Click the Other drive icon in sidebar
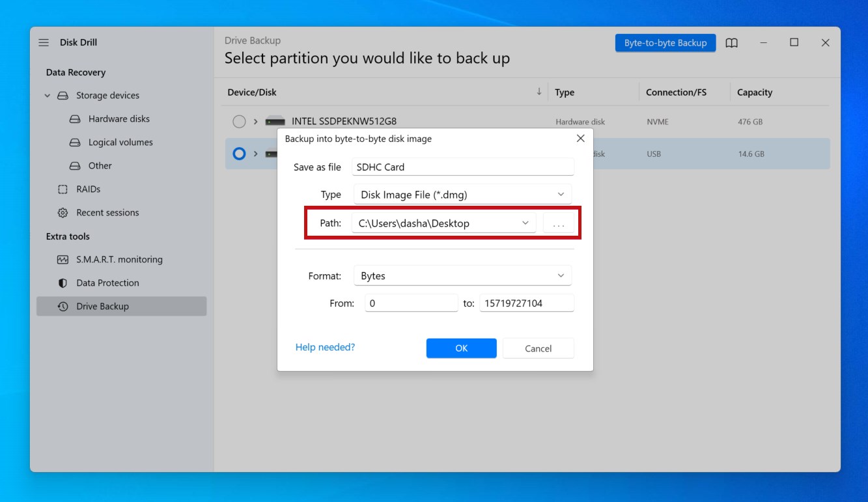Screen dimensions: 868x502 (x=75, y=166)
